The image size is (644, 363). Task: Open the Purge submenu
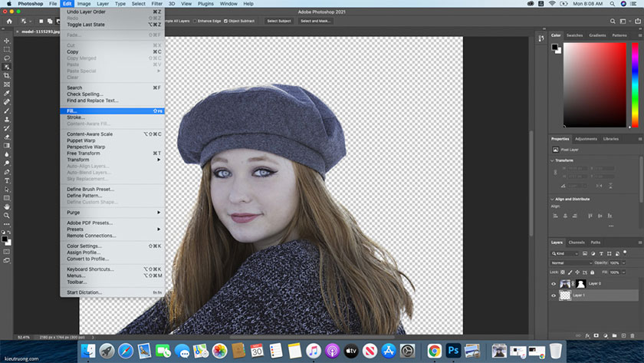pos(112,213)
